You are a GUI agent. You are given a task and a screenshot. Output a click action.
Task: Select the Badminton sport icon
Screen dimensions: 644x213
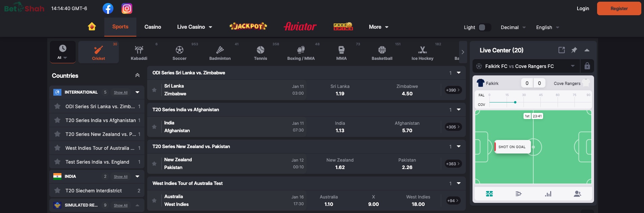[220, 53]
